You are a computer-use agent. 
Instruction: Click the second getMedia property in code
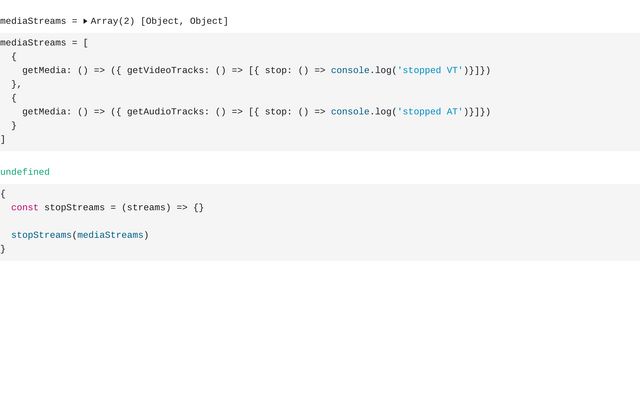click(44, 112)
